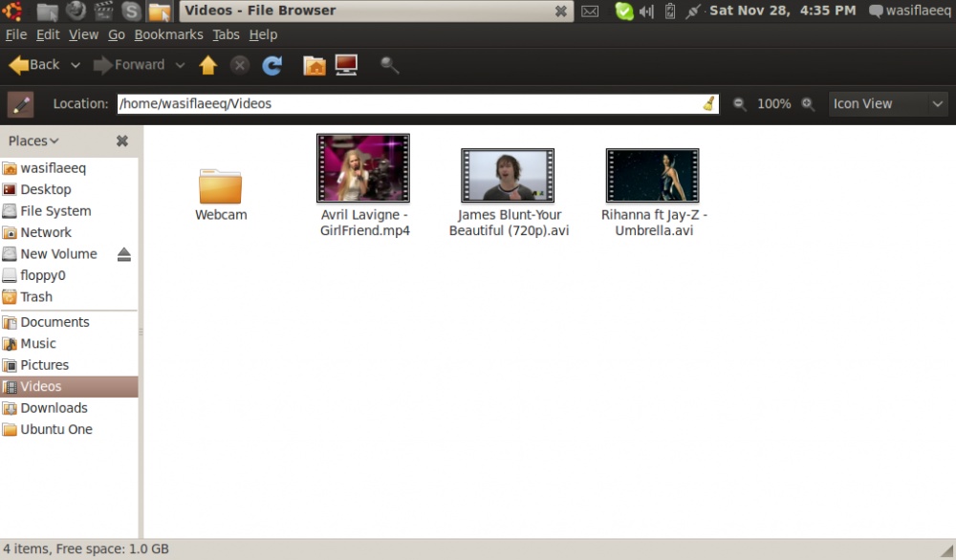The image size is (956, 560).
Task: Open the Home folder via toolbar icon
Action: coord(314,65)
